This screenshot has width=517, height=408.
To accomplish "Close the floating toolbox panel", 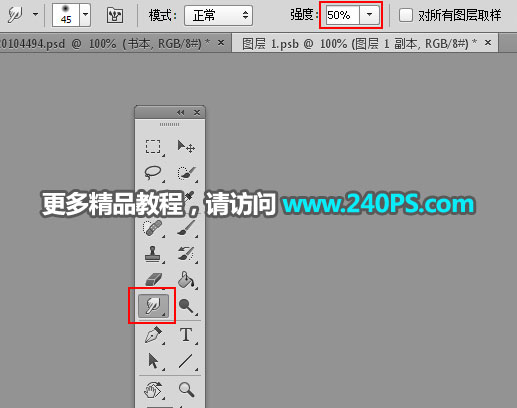I will click(197, 112).
